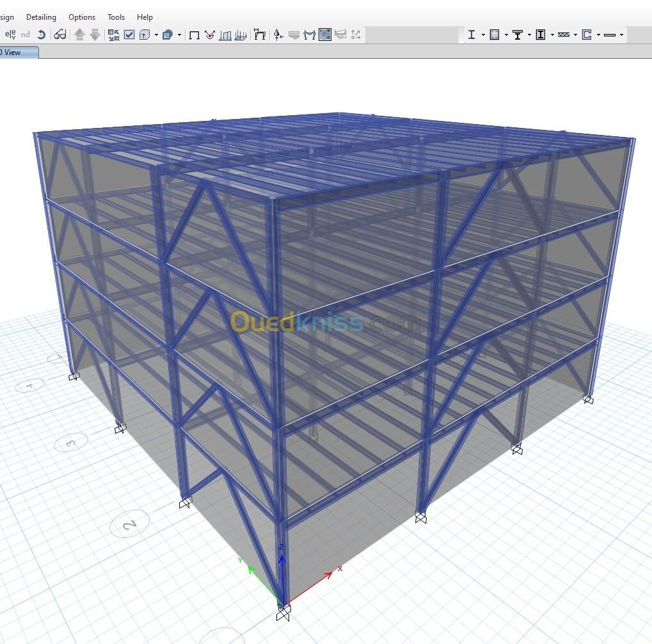Viewport: 652px width, 644px height.
Task: Show deformed shape frame icon
Action: click(x=260, y=35)
